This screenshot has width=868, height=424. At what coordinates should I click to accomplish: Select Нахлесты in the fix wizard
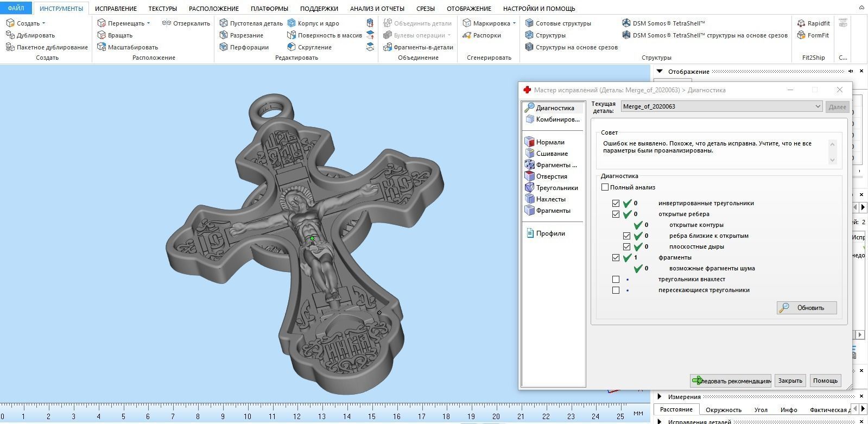pyautogui.click(x=546, y=199)
